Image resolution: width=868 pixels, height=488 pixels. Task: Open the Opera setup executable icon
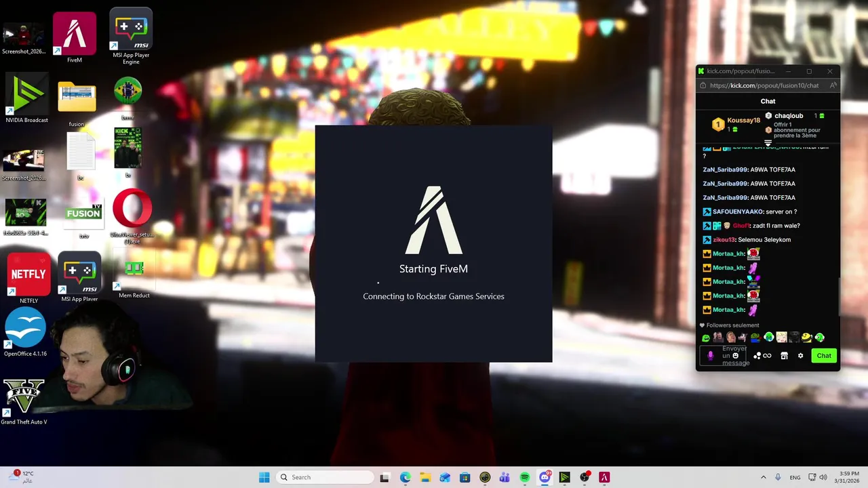132,216
